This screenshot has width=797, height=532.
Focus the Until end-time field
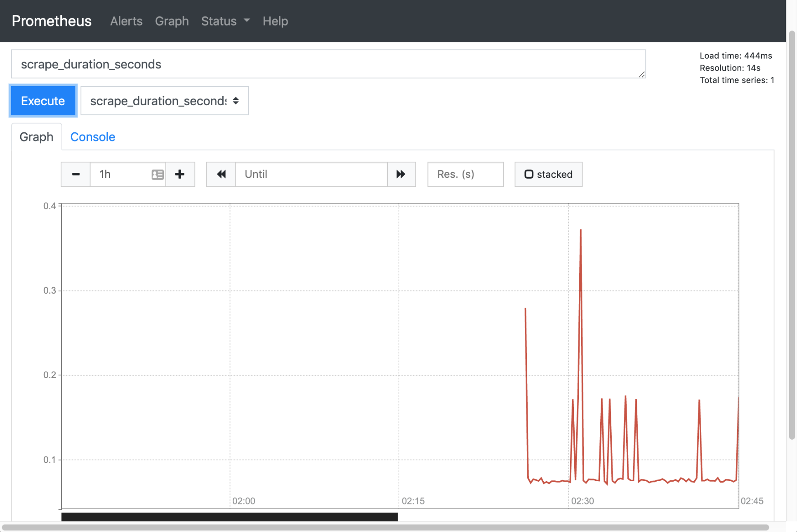tap(311, 174)
